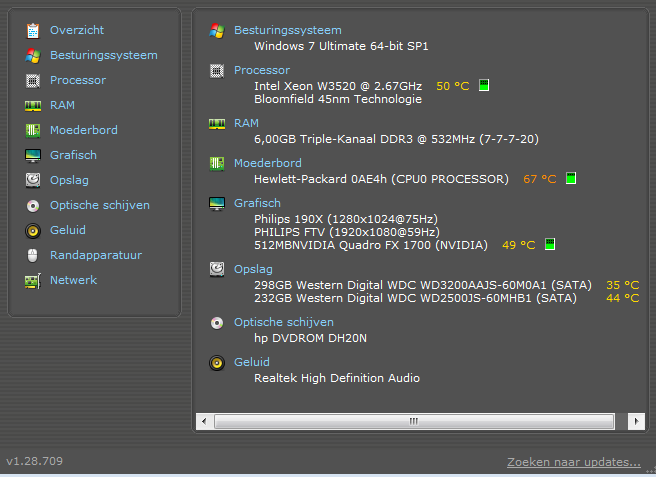Click the disc icon beside sidebar Optische schijven
Viewport: 656px width, 477px height.
click(33, 205)
